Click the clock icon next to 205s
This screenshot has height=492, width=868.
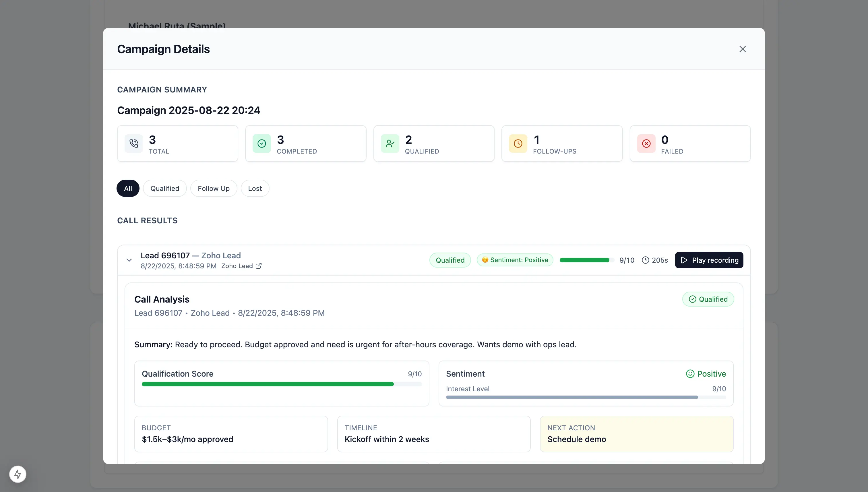(x=645, y=260)
